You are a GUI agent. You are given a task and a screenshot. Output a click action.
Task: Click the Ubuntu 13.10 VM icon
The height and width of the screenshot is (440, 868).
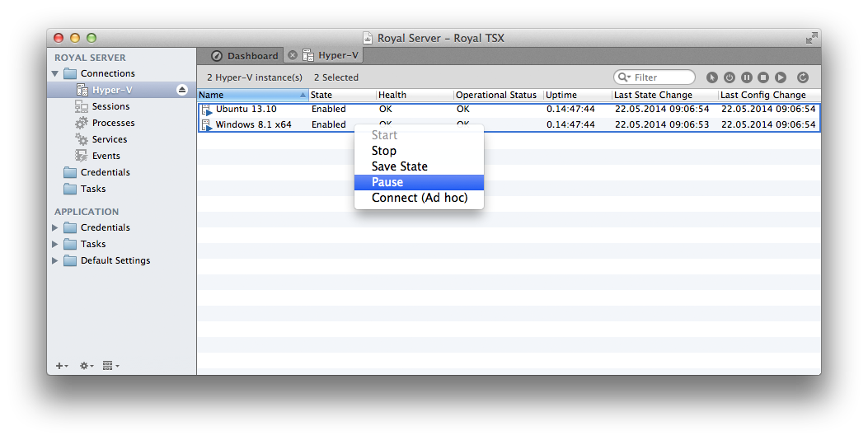coord(207,110)
